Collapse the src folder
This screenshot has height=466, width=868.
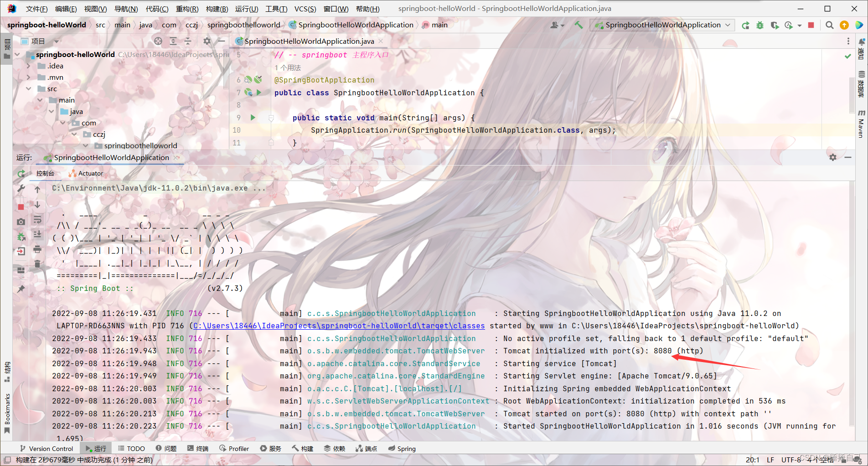coord(29,89)
